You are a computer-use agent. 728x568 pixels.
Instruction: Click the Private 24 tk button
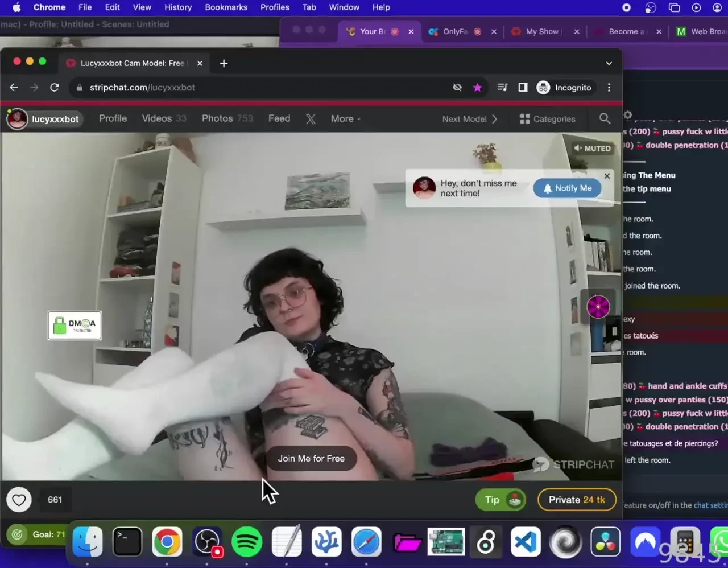click(577, 500)
